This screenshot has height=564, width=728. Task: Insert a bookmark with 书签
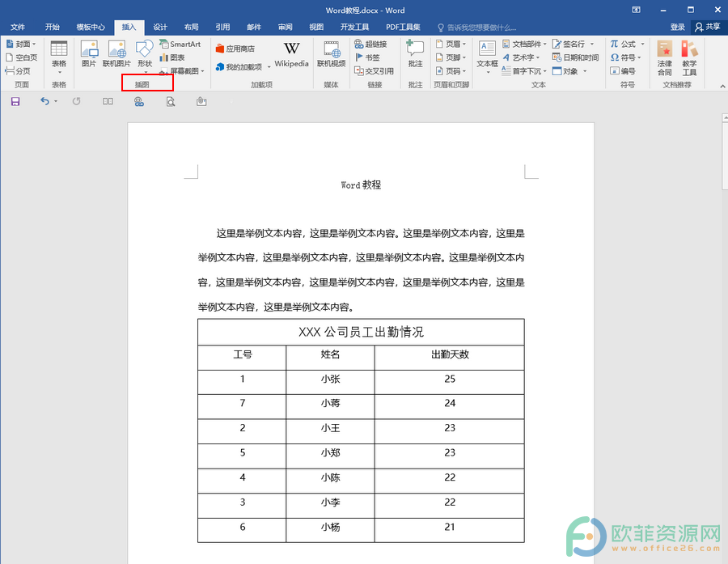tap(367, 57)
